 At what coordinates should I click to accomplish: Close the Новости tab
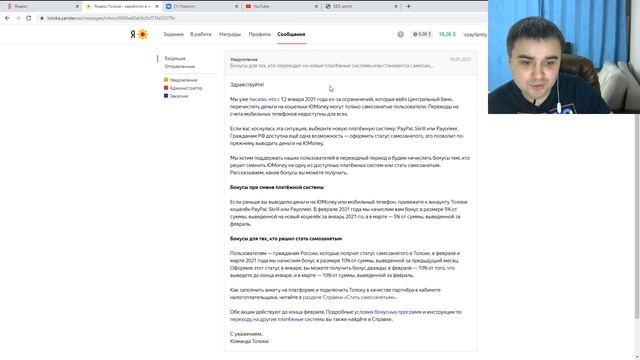click(x=237, y=7)
